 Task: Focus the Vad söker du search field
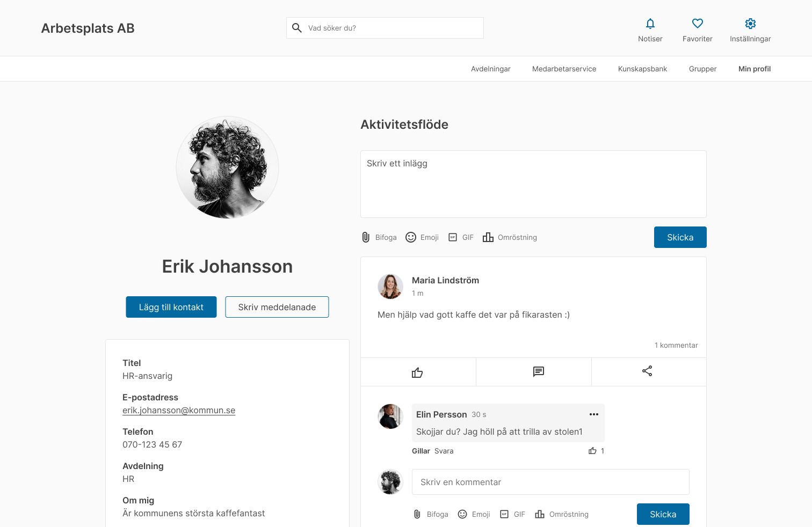[392, 28]
